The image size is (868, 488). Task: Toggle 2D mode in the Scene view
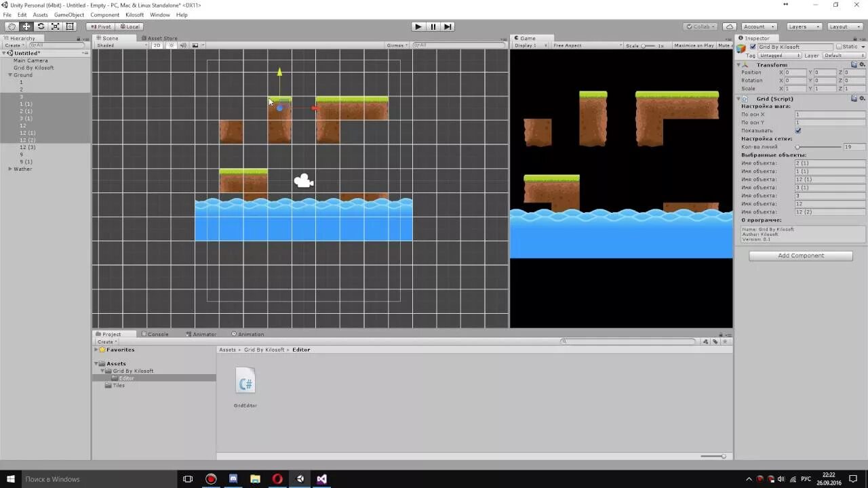pos(157,45)
